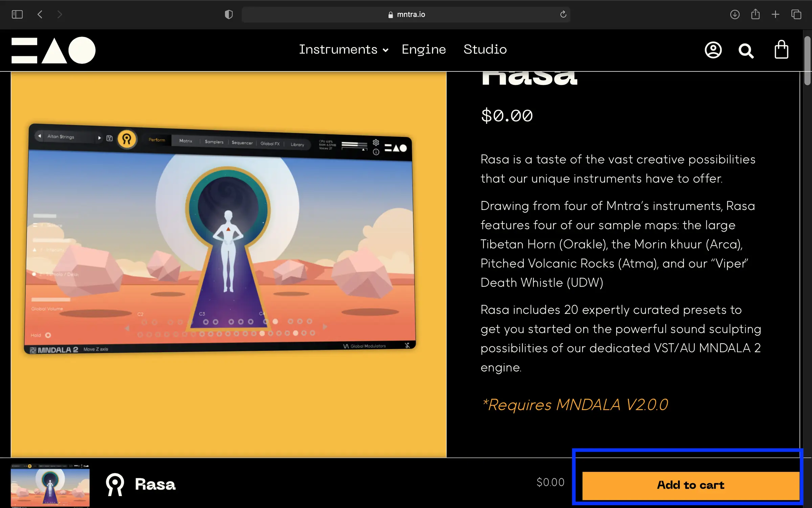Open the large Rasa product image
The height and width of the screenshot is (508, 812).
tap(229, 264)
